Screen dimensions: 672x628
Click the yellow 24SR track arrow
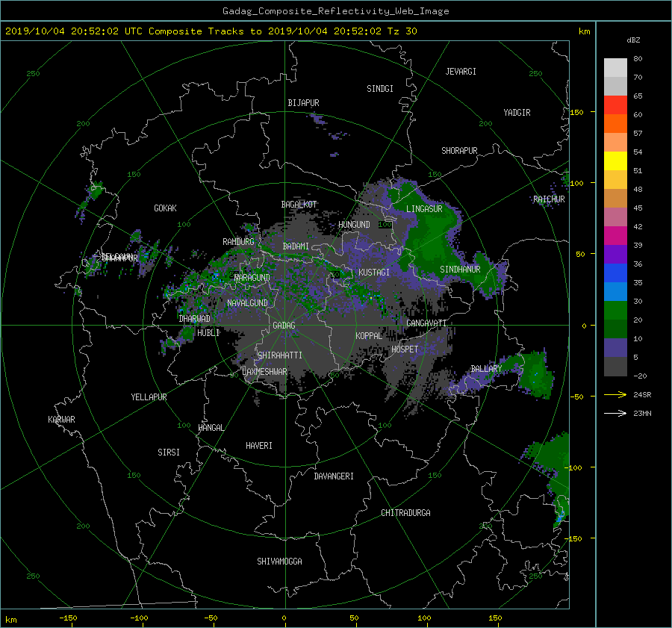pos(615,394)
